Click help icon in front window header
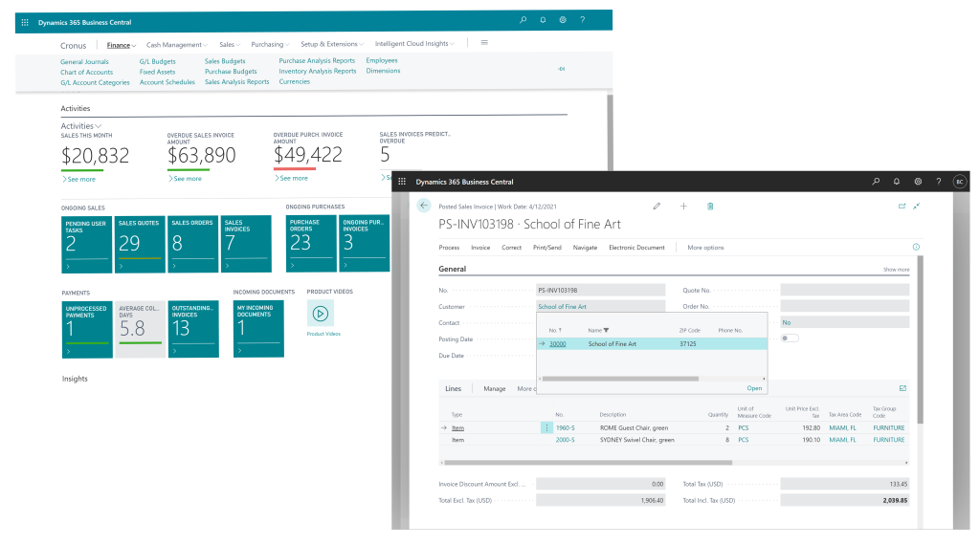 (938, 181)
